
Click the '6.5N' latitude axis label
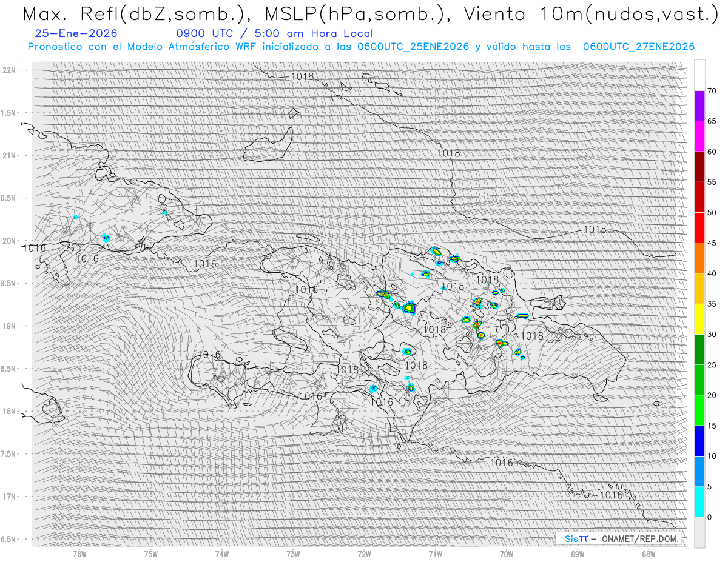(x=8, y=539)
